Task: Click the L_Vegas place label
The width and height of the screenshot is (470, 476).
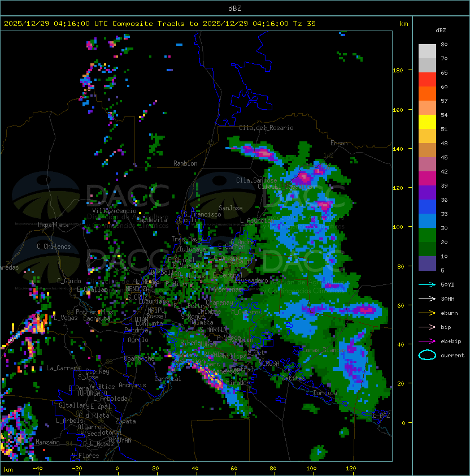Action: (66, 318)
